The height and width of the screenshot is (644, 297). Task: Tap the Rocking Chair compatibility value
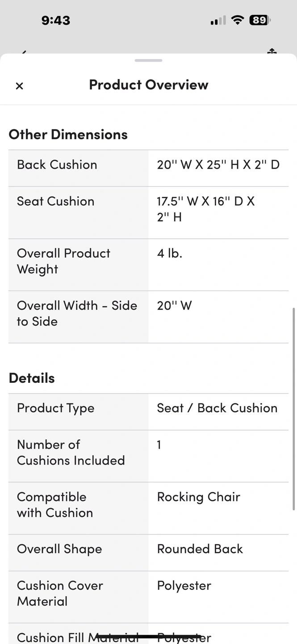(x=198, y=497)
